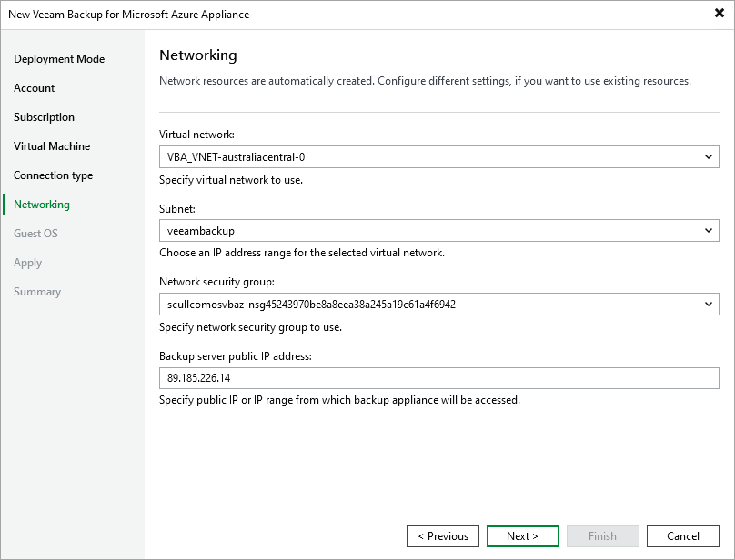The height and width of the screenshot is (560, 735).
Task: Click the 'Virtual network:' label
Action: (x=196, y=135)
